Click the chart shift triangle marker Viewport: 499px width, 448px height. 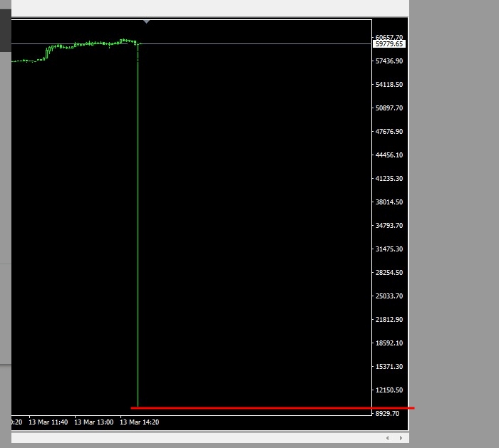coord(146,21)
